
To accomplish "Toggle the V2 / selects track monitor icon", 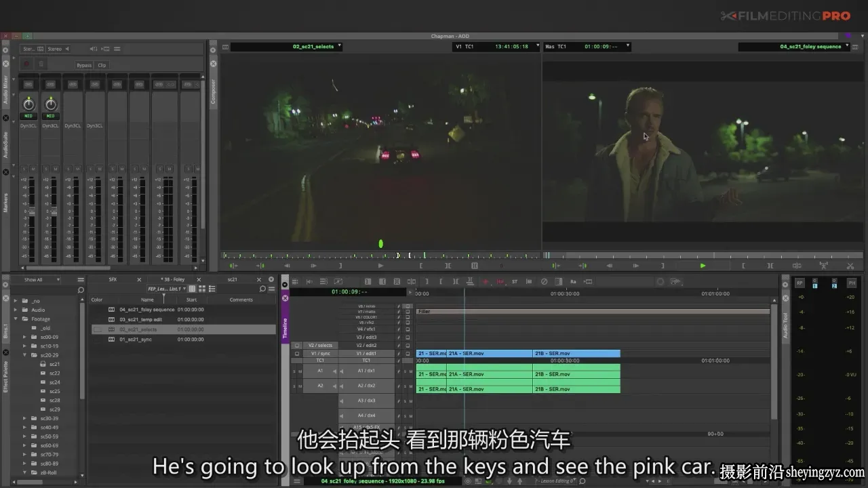I will click(297, 345).
